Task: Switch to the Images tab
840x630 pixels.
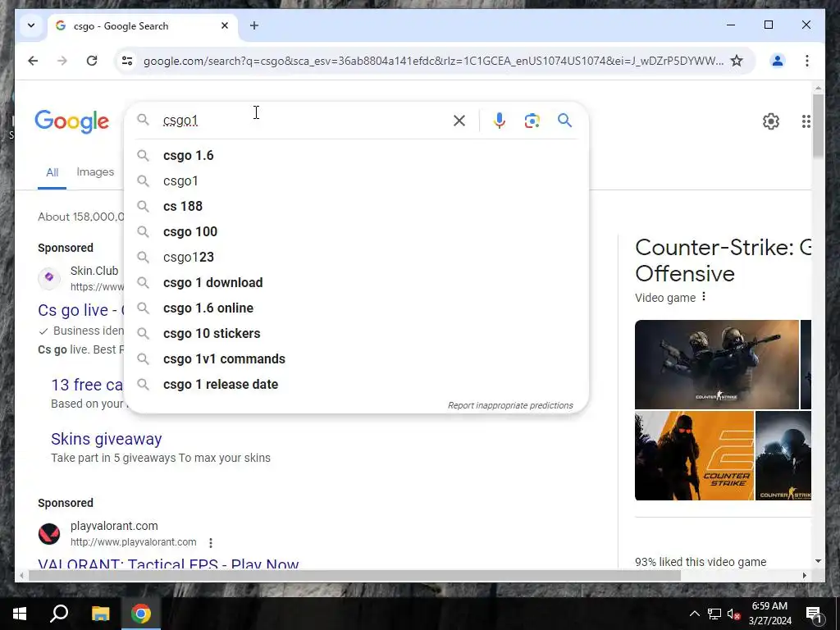Action: click(x=95, y=172)
